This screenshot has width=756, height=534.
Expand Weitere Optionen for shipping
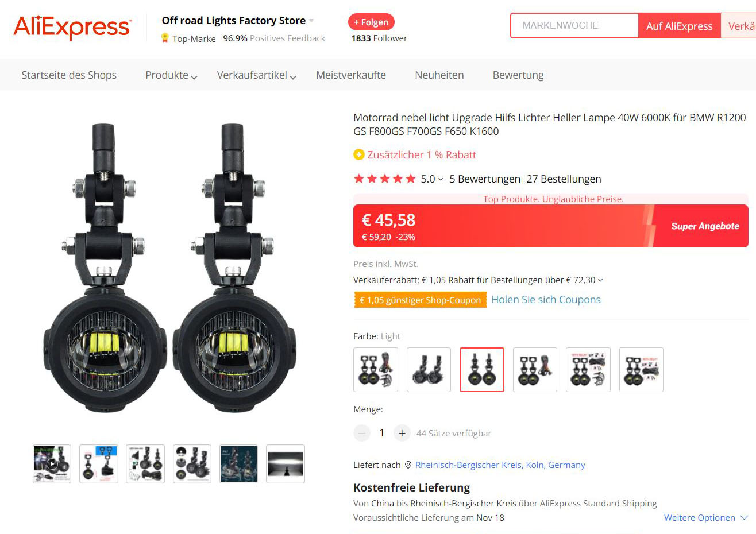point(706,517)
